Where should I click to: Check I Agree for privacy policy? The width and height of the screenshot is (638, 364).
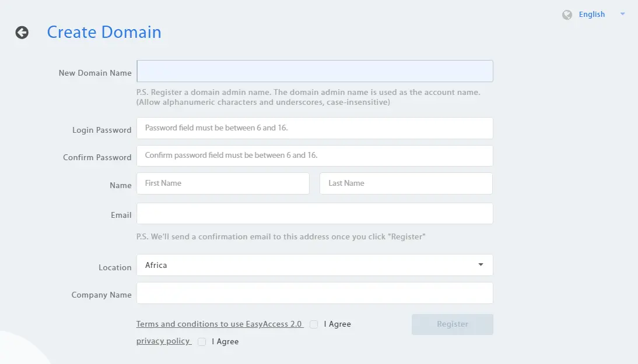[x=202, y=342]
